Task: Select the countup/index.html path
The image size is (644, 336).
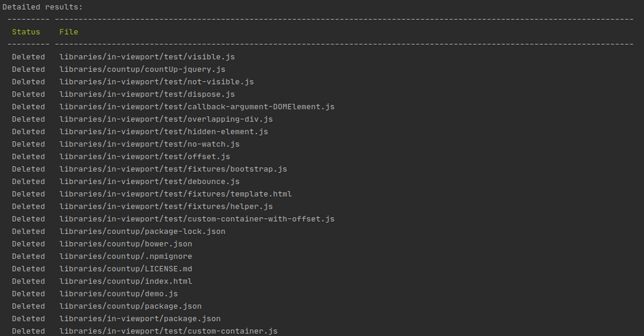Action: [126, 282]
